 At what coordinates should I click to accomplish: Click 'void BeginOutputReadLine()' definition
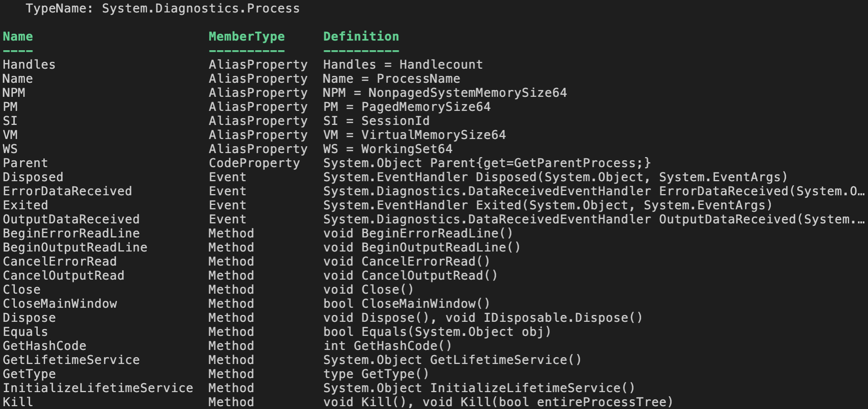tap(422, 247)
